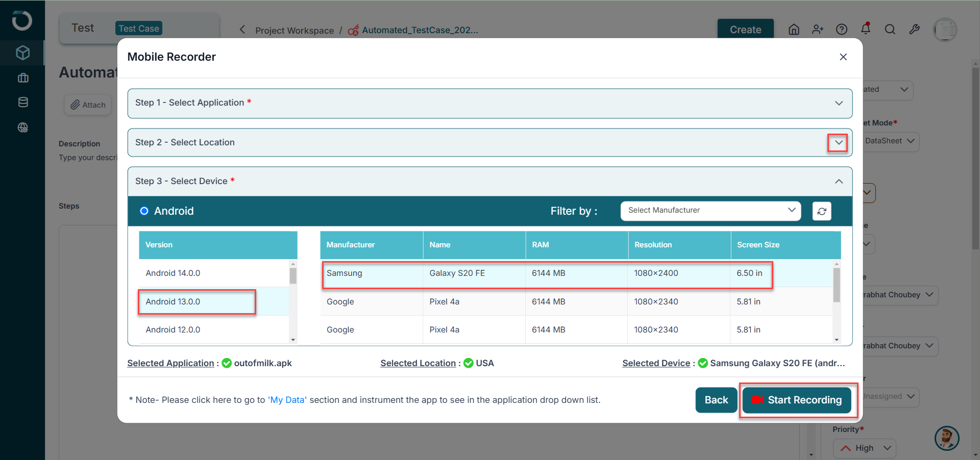Click the home icon in top bar
This screenshot has height=460, width=980.
coord(794,30)
